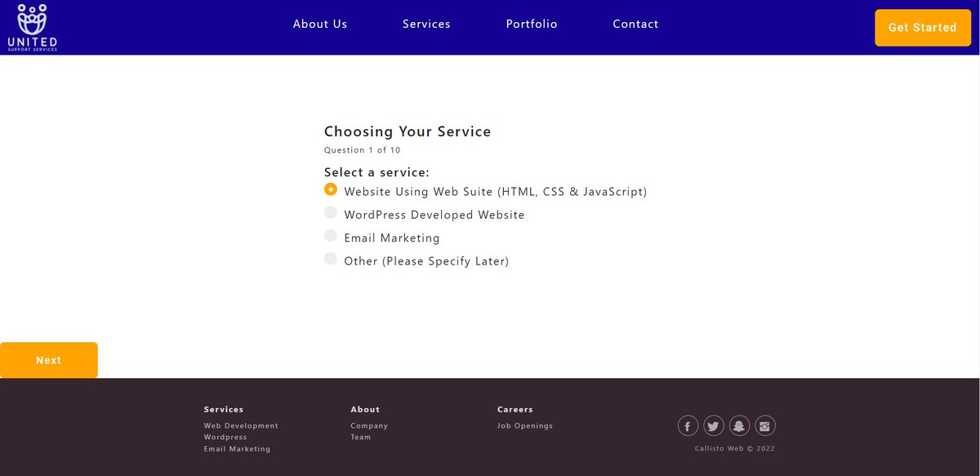Open the Snapchat social icon
980x476 pixels.
click(x=739, y=425)
